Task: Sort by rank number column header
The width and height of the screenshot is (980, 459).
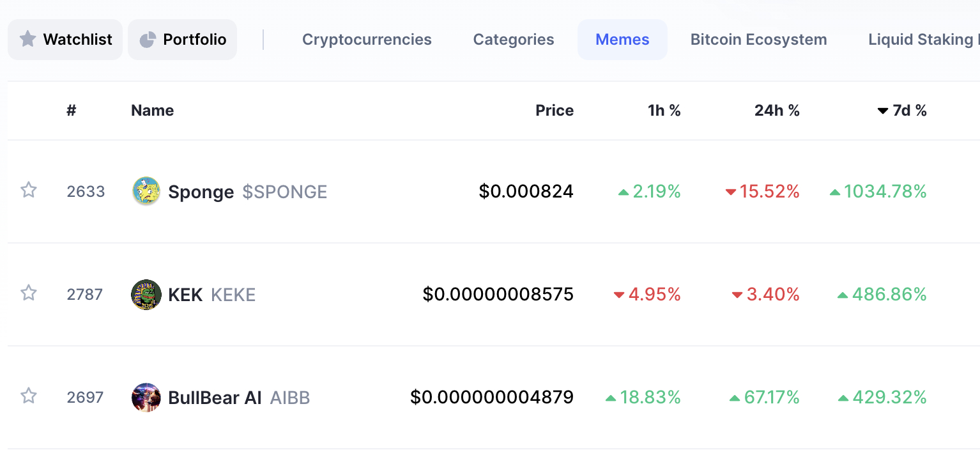Action: [x=72, y=111]
